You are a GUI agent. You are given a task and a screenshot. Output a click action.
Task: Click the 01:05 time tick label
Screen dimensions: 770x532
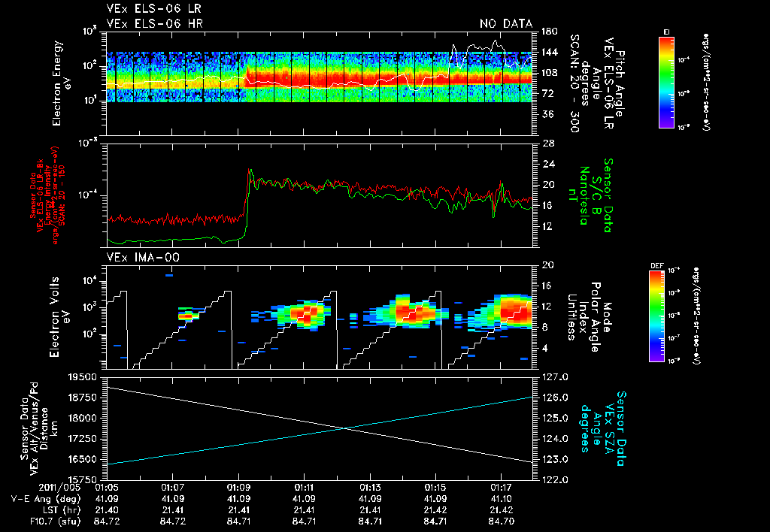click(107, 488)
